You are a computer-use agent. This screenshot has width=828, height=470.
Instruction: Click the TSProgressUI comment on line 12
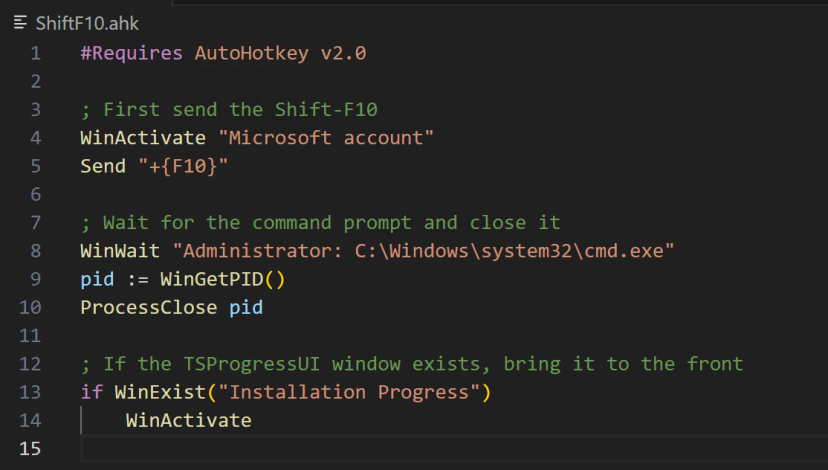click(411, 363)
